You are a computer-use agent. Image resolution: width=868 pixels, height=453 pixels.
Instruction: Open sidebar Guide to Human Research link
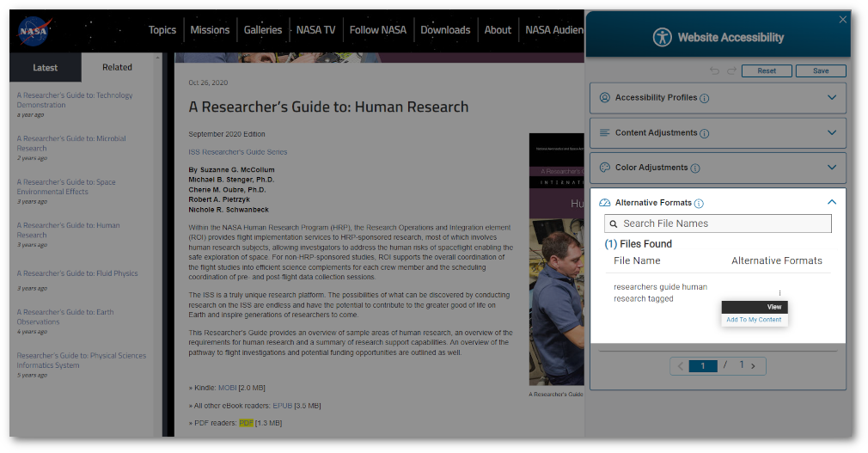(68, 230)
